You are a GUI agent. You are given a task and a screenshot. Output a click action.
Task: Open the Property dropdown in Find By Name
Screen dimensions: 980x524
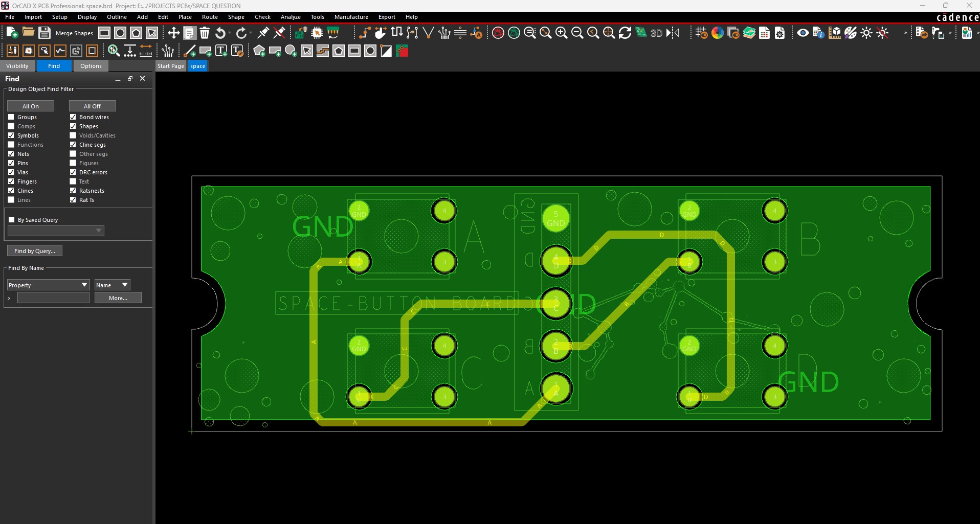(48, 285)
